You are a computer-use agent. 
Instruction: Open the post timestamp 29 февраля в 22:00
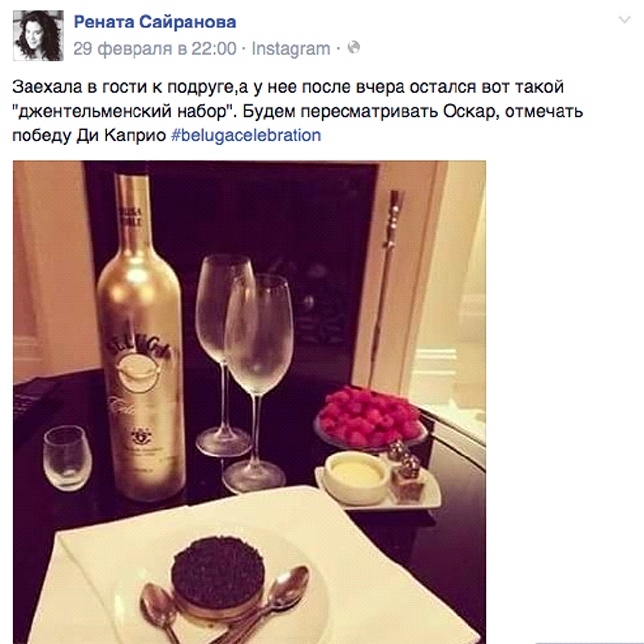(155, 48)
